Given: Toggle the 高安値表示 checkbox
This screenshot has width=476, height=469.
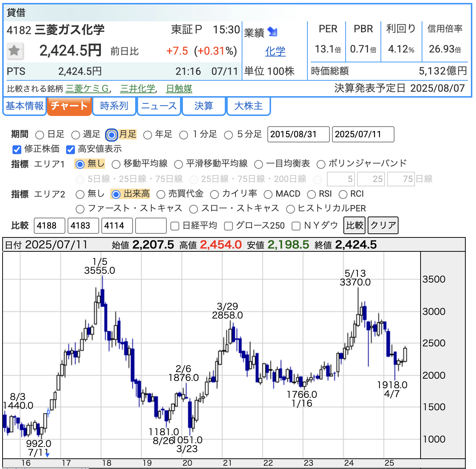Looking at the screenshot, I should (71, 149).
